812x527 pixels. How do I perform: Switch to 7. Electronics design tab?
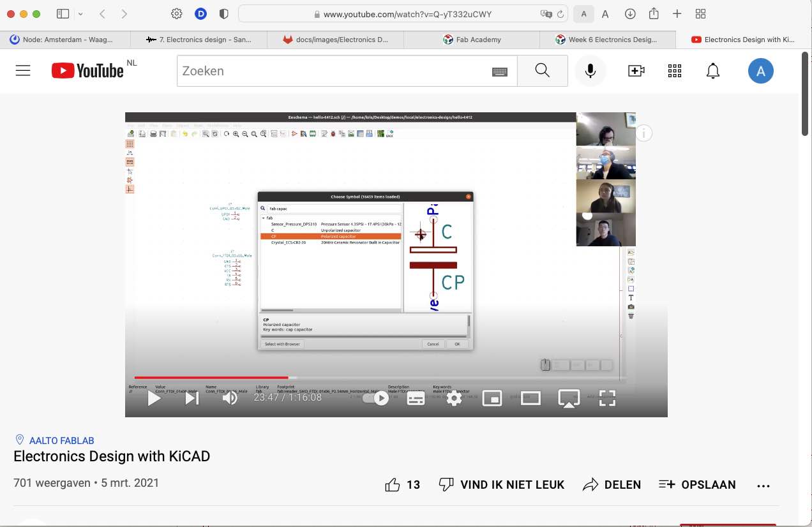(199, 40)
